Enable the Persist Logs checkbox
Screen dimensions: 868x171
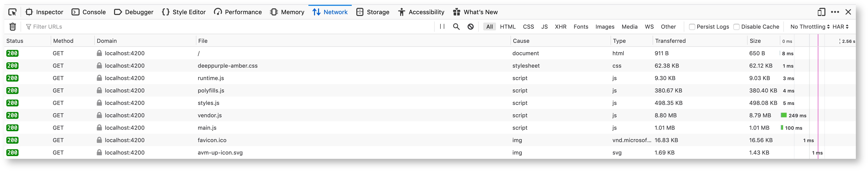(692, 27)
